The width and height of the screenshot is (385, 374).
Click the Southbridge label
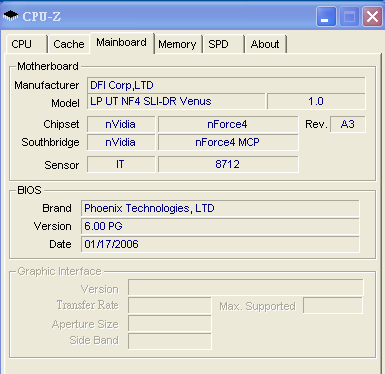(x=50, y=142)
